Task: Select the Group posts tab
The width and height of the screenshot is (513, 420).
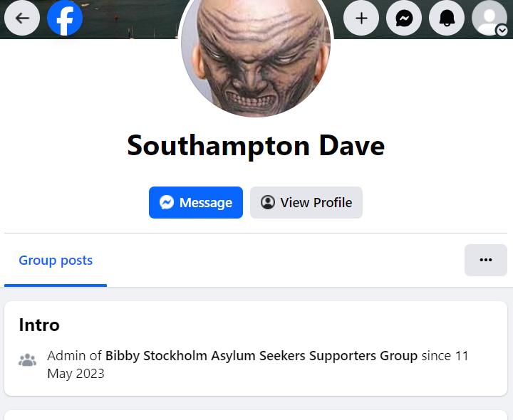Action: pyautogui.click(x=56, y=261)
